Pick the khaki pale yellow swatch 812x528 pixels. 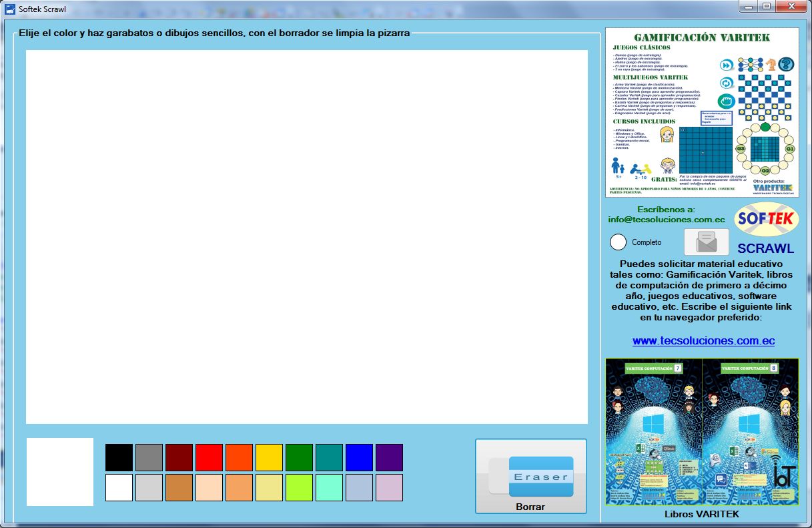(270, 487)
